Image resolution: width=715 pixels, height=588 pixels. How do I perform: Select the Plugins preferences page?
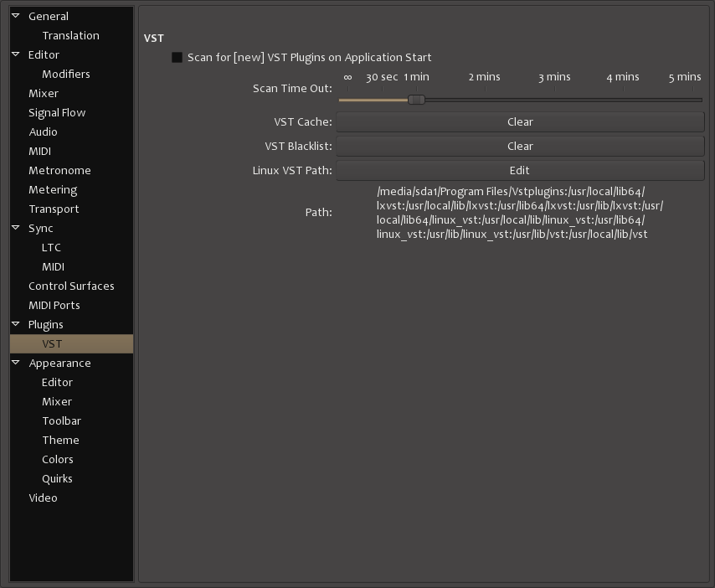click(x=45, y=325)
